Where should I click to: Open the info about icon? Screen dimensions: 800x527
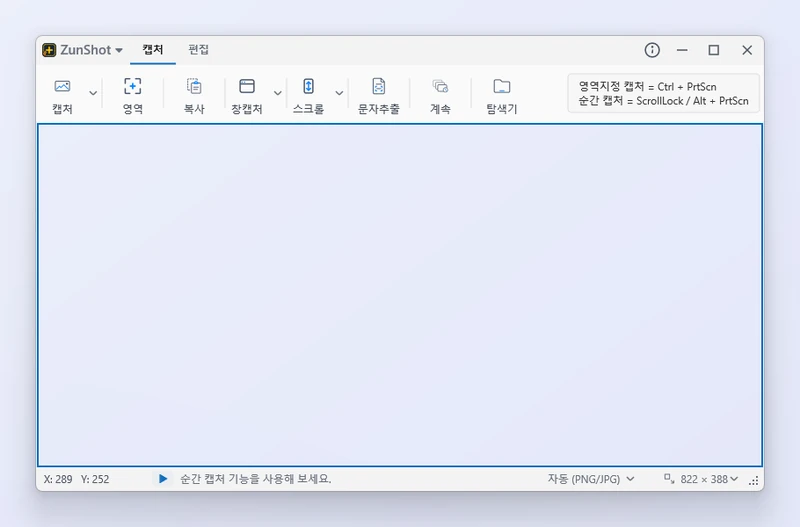652,50
